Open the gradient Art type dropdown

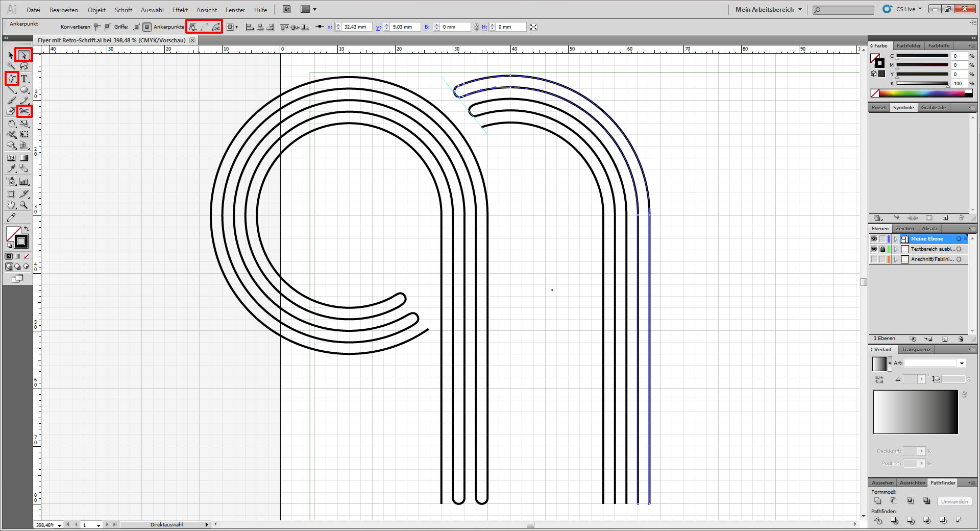[962, 363]
